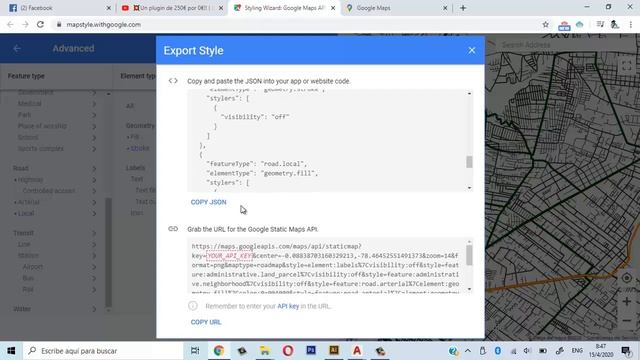The height and width of the screenshot is (360, 640).
Task: Open File Explorer from the taskbar
Action: coord(264,351)
